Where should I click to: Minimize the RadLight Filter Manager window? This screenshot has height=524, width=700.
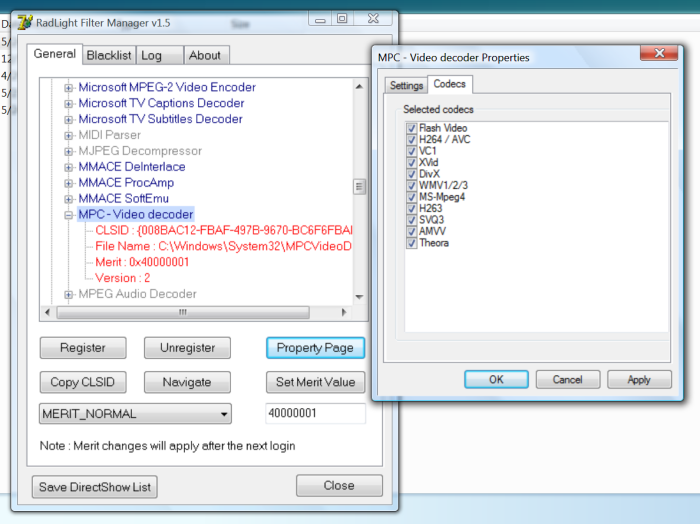coord(320,19)
